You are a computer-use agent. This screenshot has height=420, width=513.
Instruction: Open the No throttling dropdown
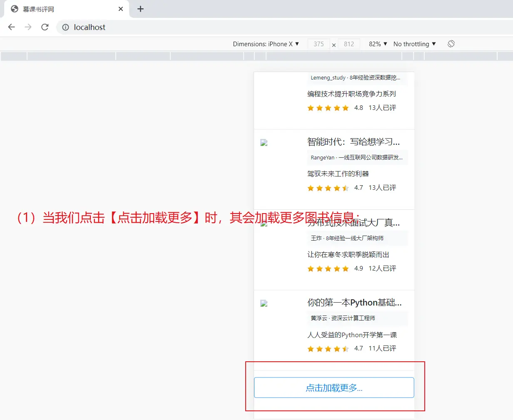coord(415,44)
